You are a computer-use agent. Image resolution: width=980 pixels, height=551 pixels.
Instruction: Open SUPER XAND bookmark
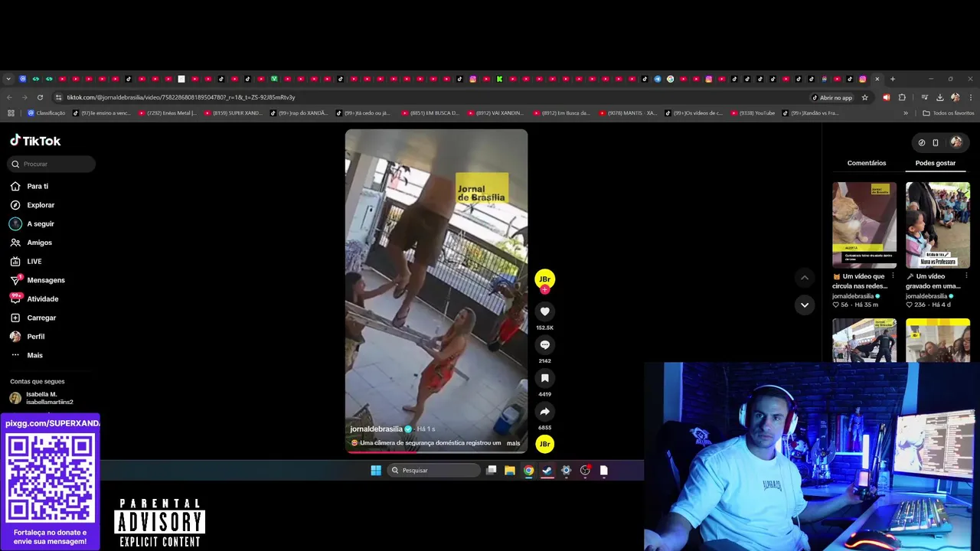(x=232, y=112)
